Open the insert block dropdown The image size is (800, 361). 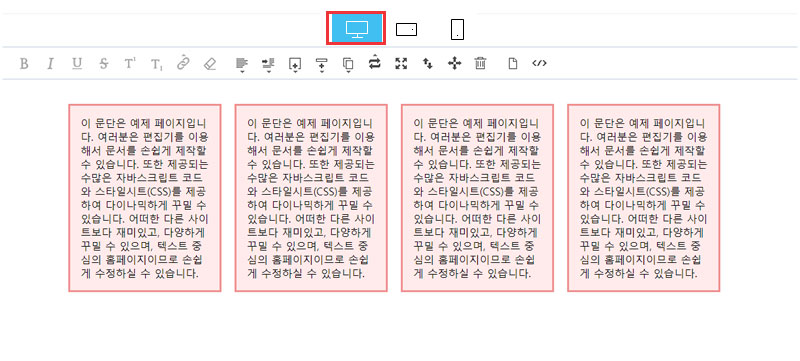click(x=295, y=64)
